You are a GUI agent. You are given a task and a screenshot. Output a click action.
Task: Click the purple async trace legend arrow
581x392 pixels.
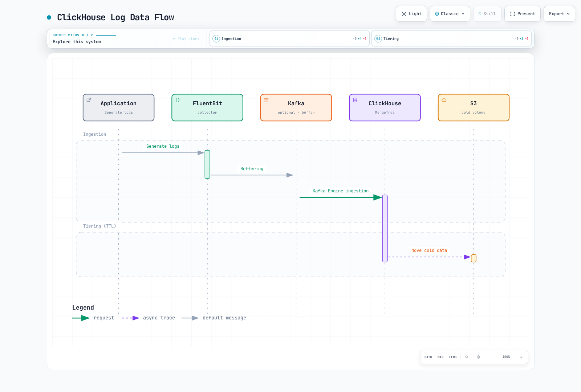[x=130, y=318]
